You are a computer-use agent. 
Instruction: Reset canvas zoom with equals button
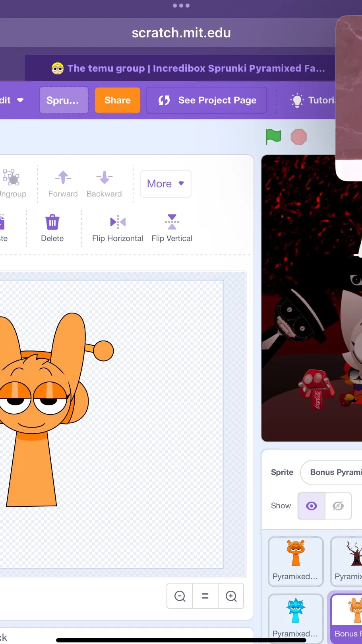click(x=205, y=596)
